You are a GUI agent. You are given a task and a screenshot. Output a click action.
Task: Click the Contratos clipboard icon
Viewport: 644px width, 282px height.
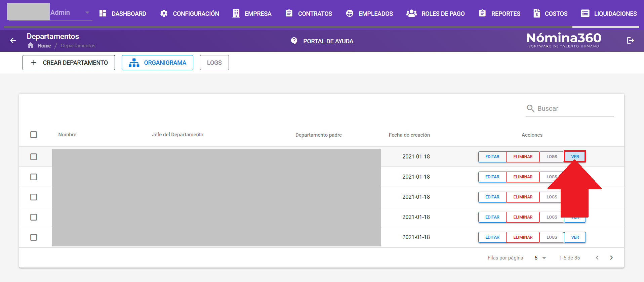289,13
